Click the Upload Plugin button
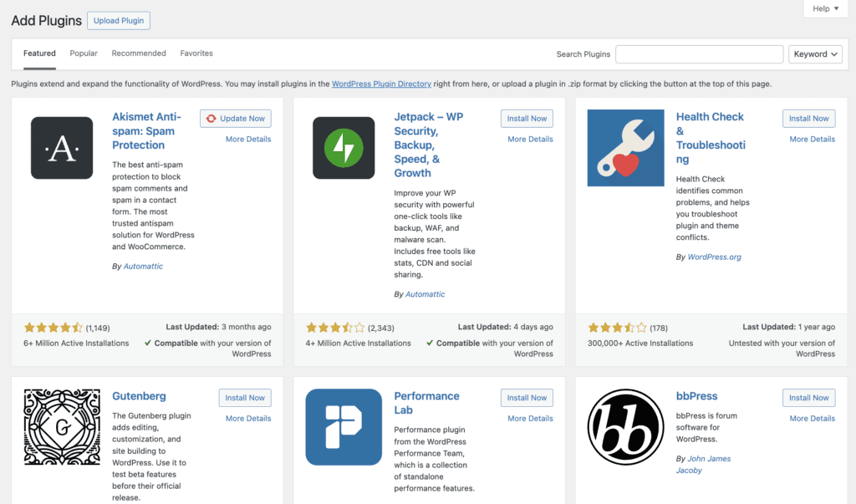 click(x=119, y=21)
